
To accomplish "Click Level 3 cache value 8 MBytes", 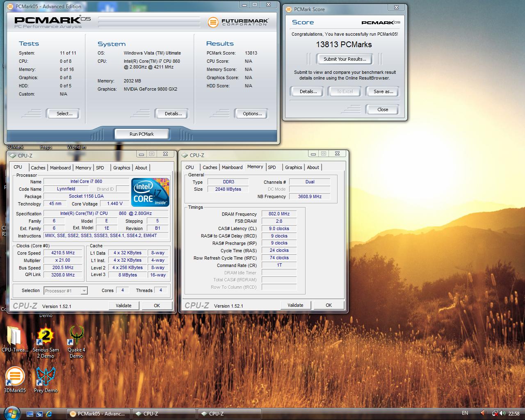I will tap(128, 275).
